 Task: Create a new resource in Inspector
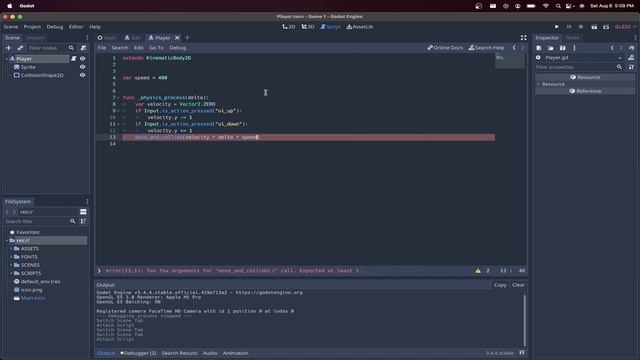pyautogui.click(x=539, y=48)
